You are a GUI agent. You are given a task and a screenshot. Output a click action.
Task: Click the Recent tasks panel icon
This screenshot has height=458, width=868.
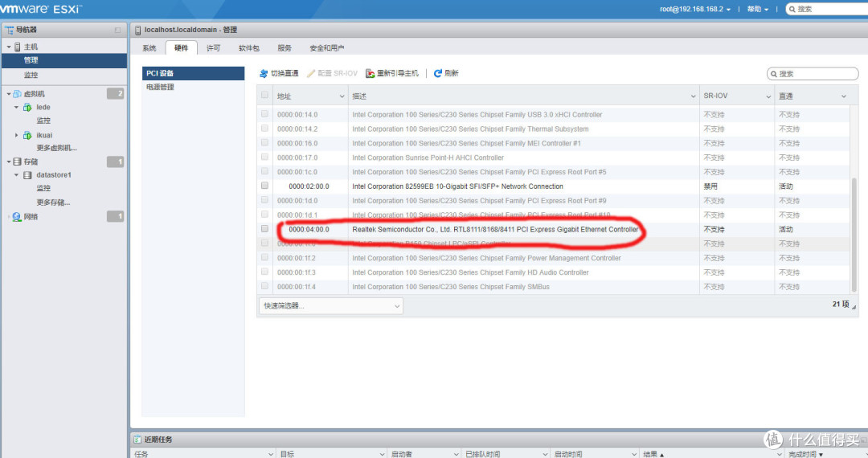137,440
